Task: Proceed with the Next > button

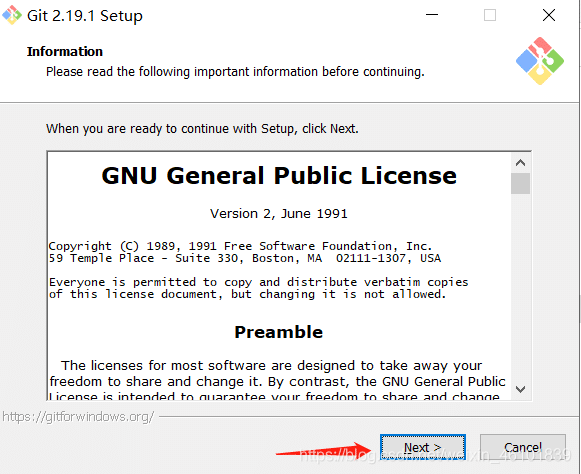Action: pyautogui.click(x=423, y=447)
